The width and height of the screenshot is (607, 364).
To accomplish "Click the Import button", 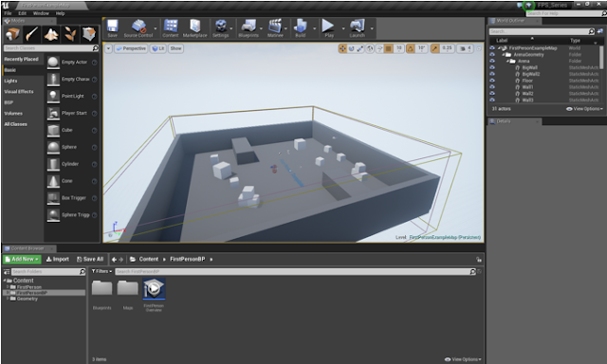I will [57, 259].
